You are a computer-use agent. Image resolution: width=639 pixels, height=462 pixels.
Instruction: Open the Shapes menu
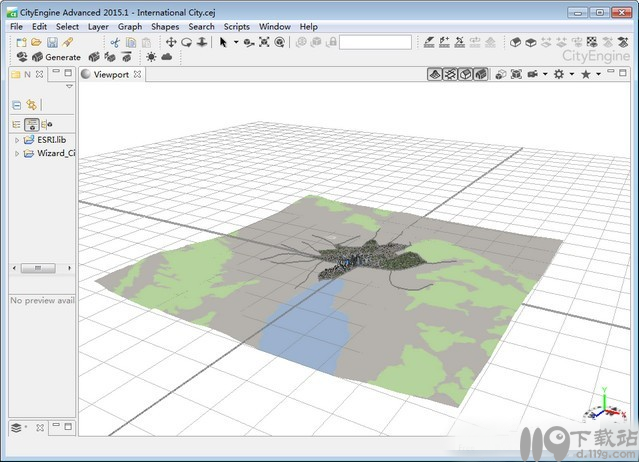pos(165,26)
